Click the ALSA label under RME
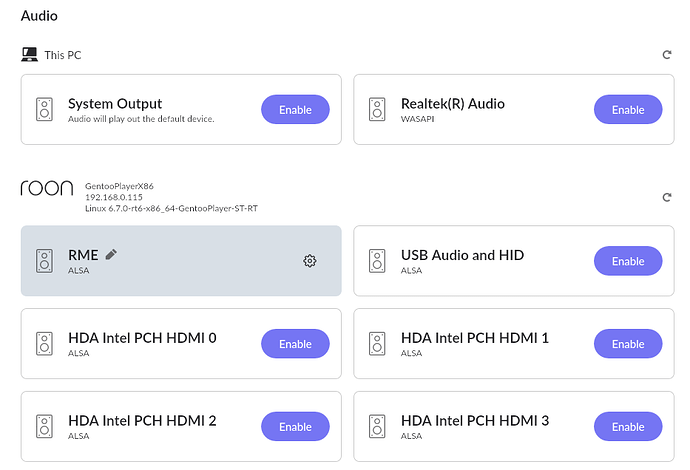Screen dimensions: 690x470 coord(79,271)
